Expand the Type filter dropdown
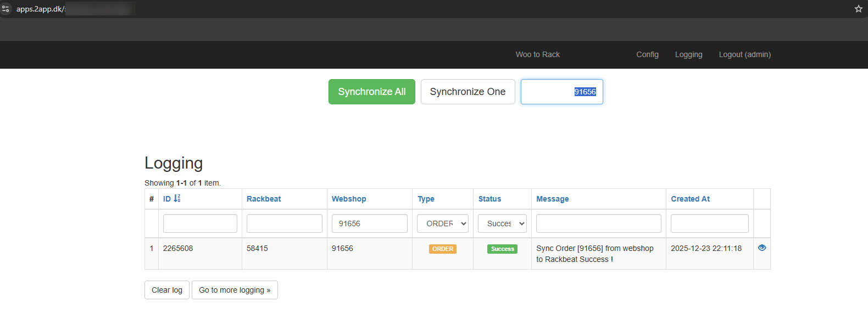This screenshot has width=868, height=313. 443,223
